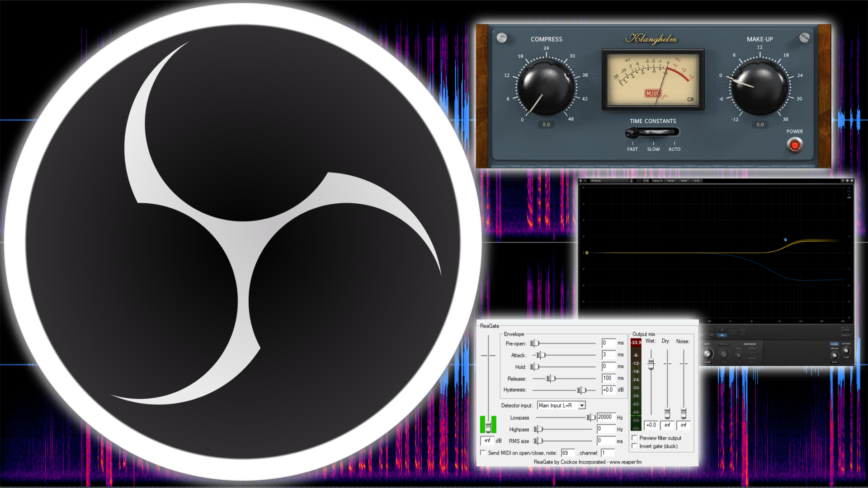868x488 pixels.
Task: Toggle band III ON button in EQ plugin
Action: [712, 335]
